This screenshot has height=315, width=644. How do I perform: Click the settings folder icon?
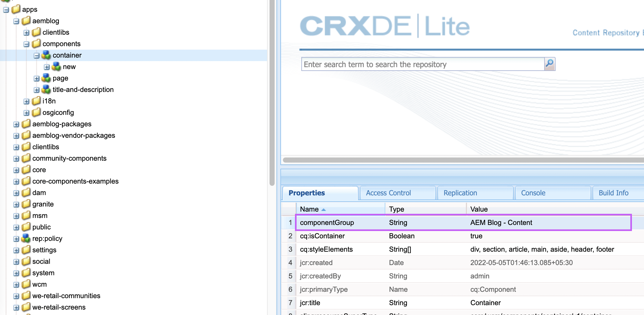point(26,250)
